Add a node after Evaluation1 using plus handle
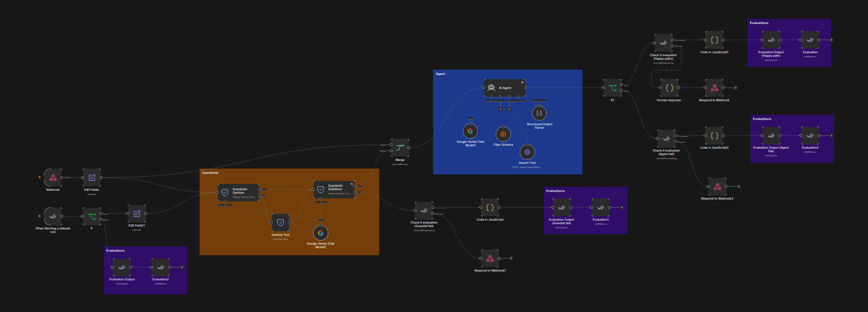The width and height of the screenshot is (868, 312). (622, 208)
